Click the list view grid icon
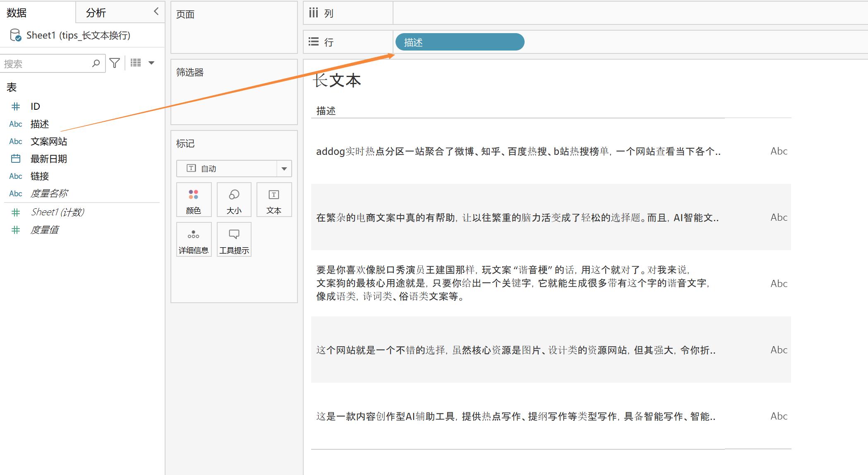 136,63
